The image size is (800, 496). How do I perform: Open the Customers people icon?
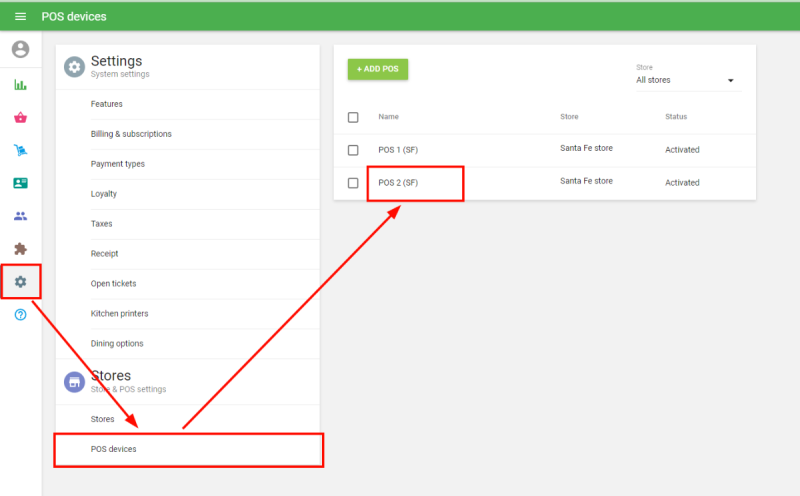[x=20, y=216]
